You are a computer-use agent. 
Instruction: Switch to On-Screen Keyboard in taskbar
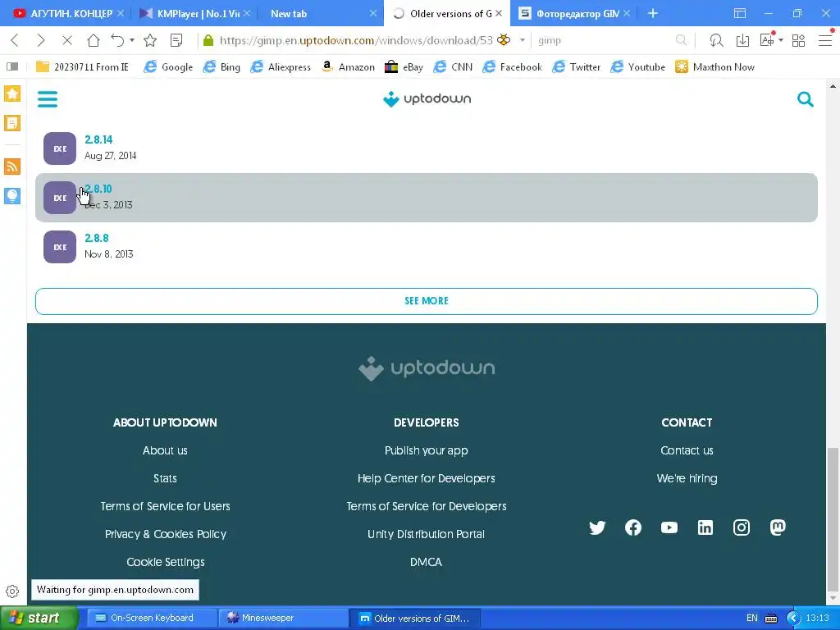point(152,619)
